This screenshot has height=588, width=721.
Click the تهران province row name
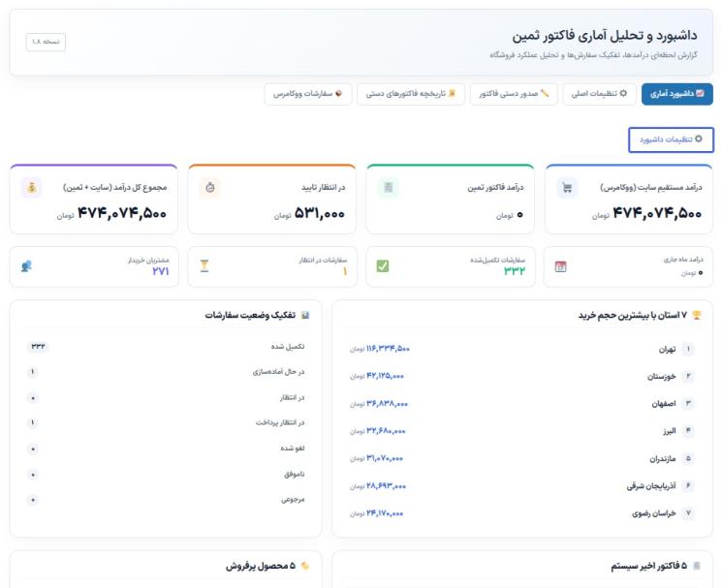coord(667,350)
